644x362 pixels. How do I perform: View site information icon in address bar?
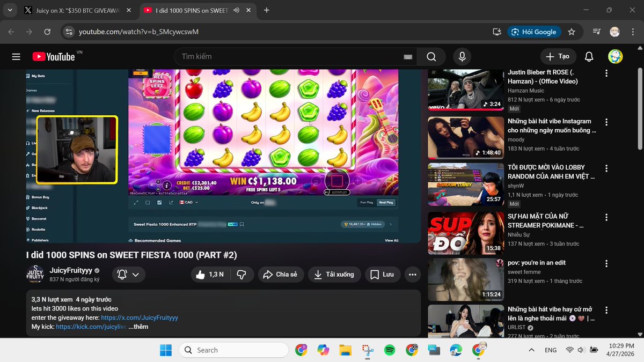[68, 32]
